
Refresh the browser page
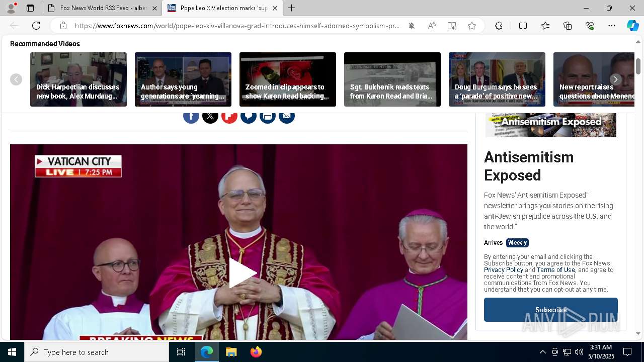pos(36,26)
